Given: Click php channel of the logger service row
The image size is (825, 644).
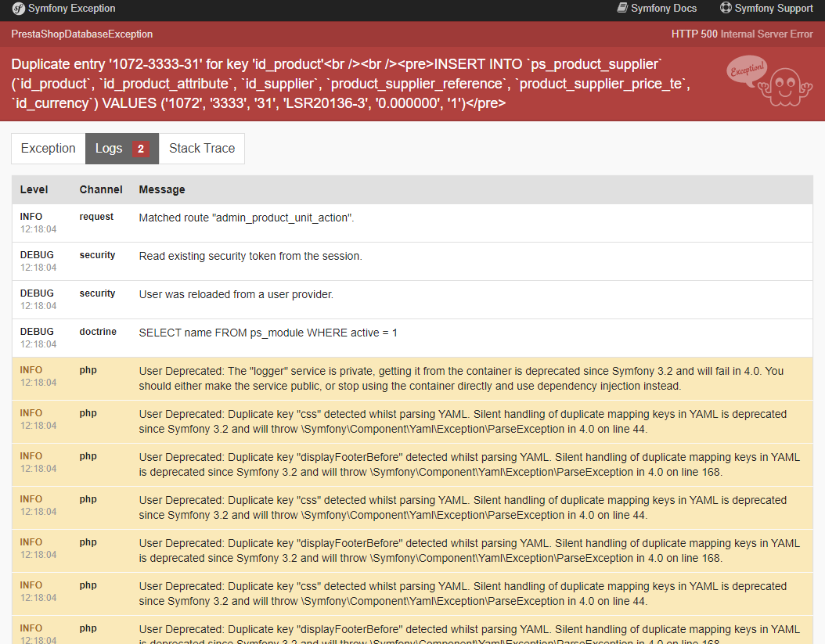Looking at the screenshot, I should tap(88, 370).
